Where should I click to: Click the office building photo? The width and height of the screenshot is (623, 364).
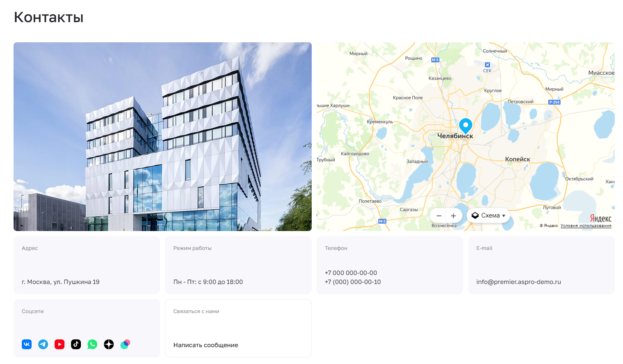163,137
